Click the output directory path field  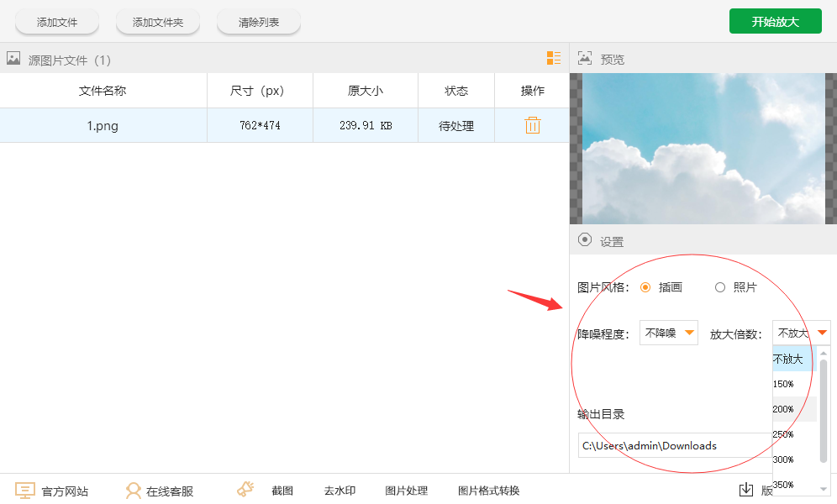pos(674,445)
